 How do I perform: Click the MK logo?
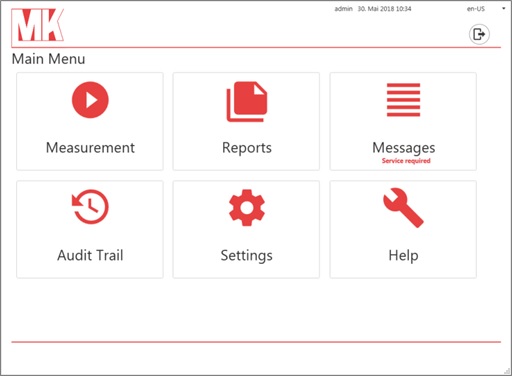click(x=38, y=25)
